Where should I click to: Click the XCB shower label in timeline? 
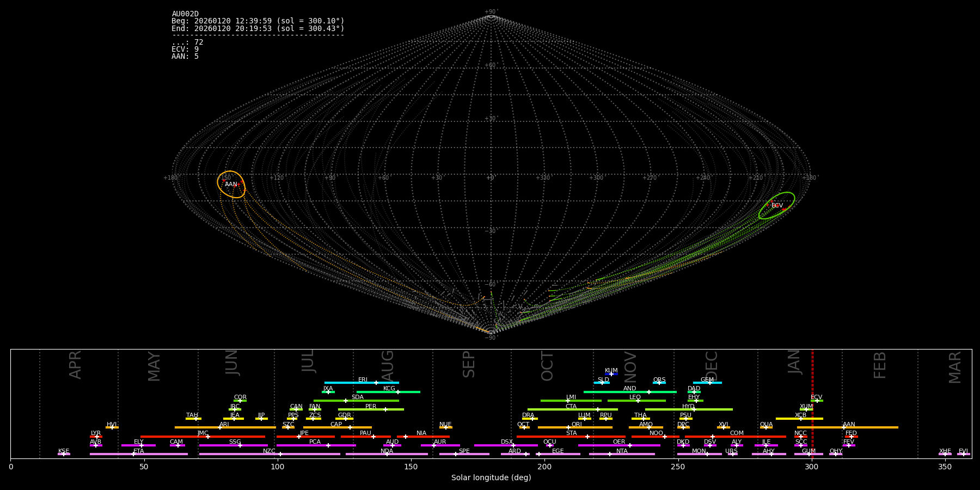[800, 415]
